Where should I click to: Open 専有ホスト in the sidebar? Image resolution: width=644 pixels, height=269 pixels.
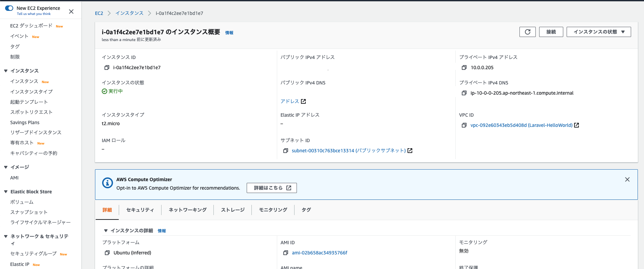(22, 143)
